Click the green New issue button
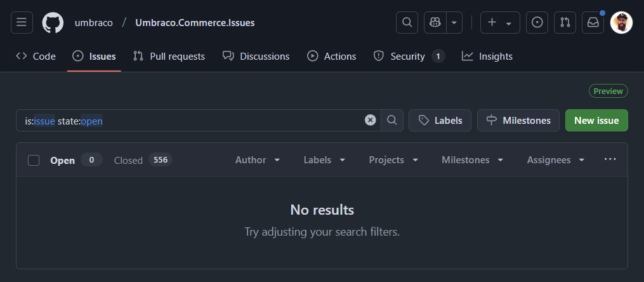This screenshot has width=644, height=282. [596, 120]
